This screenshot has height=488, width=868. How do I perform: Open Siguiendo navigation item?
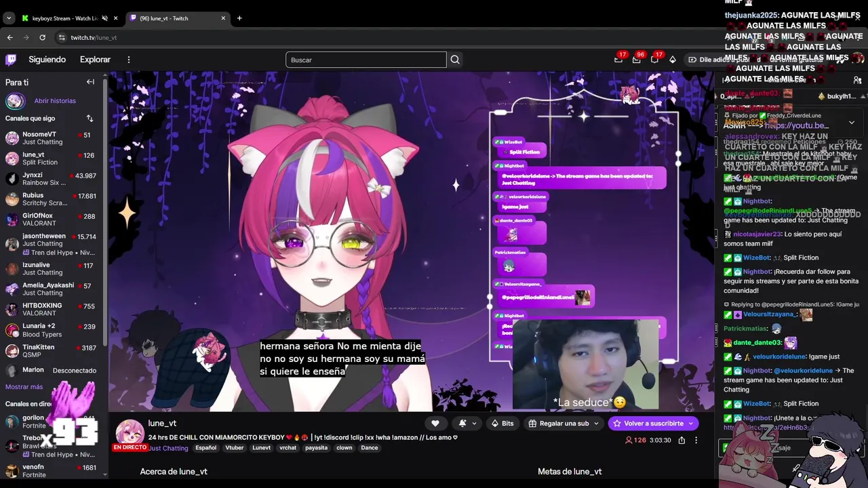pyautogui.click(x=47, y=60)
